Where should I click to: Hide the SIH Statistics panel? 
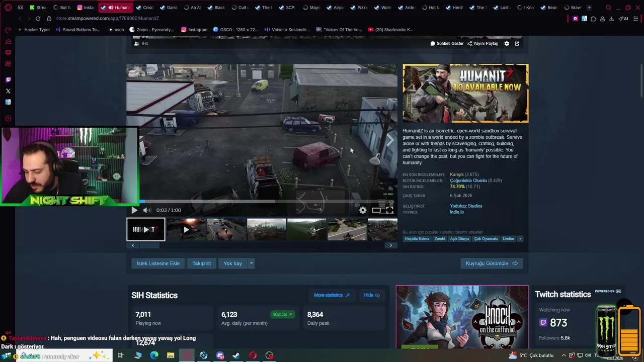372,295
